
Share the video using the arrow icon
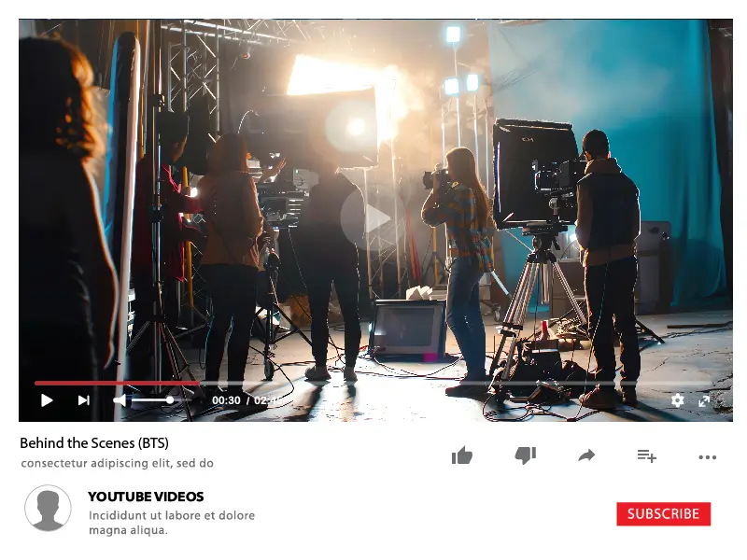coord(586,455)
